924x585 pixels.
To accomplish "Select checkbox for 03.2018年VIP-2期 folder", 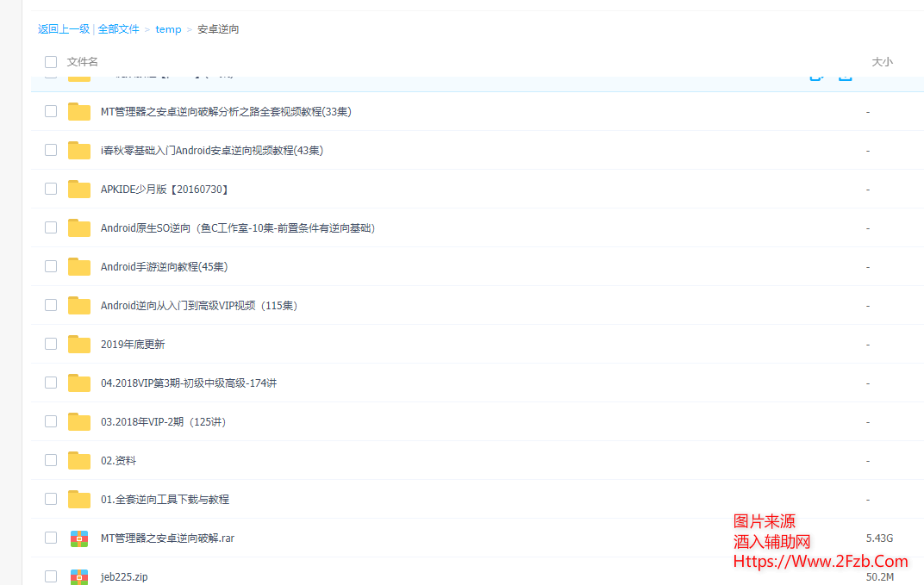I will tap(51, 421).
